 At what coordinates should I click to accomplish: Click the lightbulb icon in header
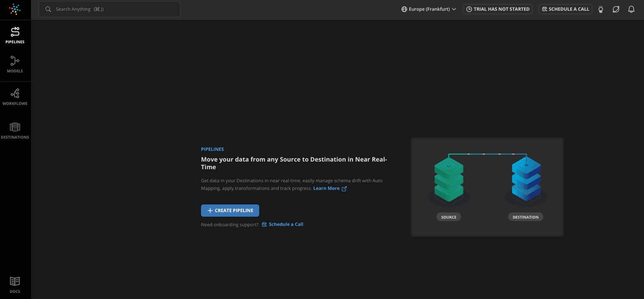click(x=601, y=10)
